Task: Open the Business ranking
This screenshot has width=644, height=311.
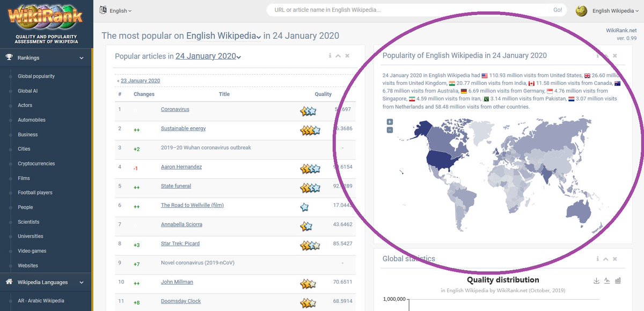Action: (x=28, y=134)
